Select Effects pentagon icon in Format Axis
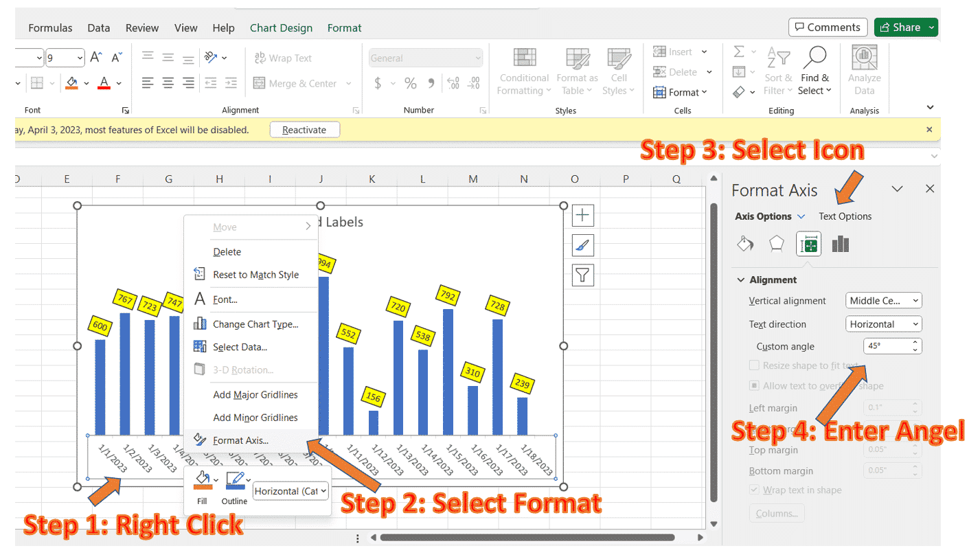 pyautogui.click(x=777, y=243)
